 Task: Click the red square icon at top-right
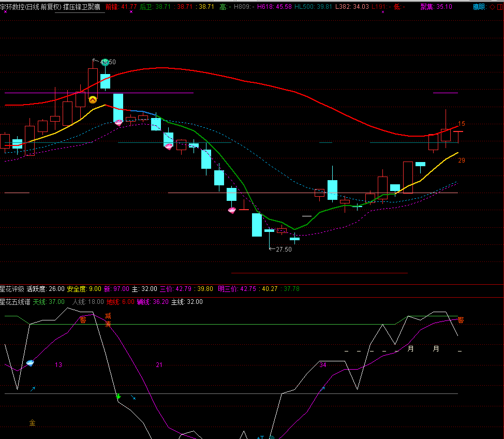(500, 7)
